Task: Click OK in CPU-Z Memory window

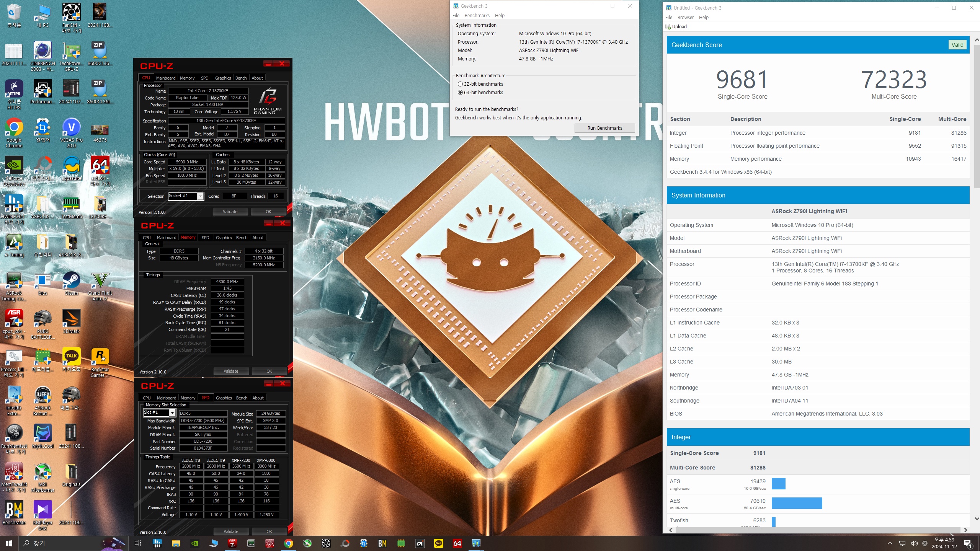Action: (x=269, y=371)
